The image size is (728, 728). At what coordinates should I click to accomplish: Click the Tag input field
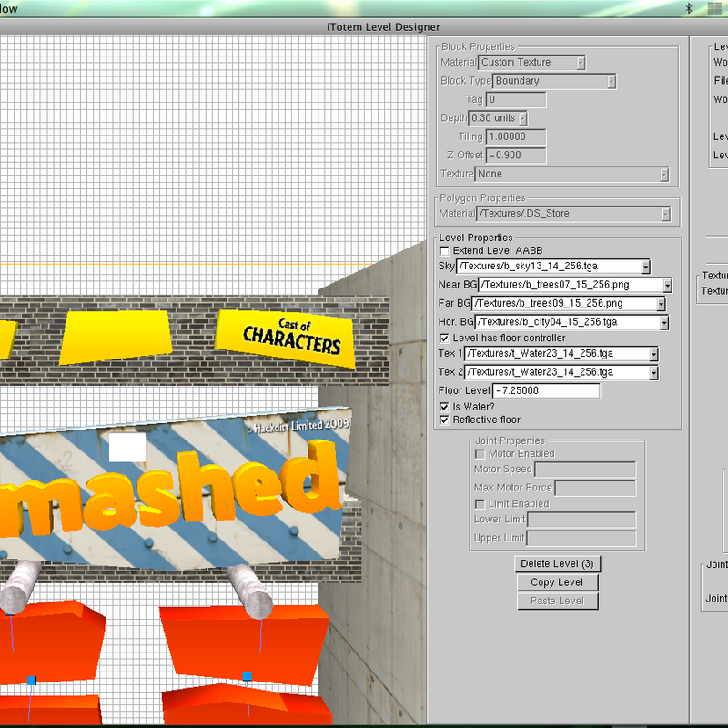click(x=516, y=99)
